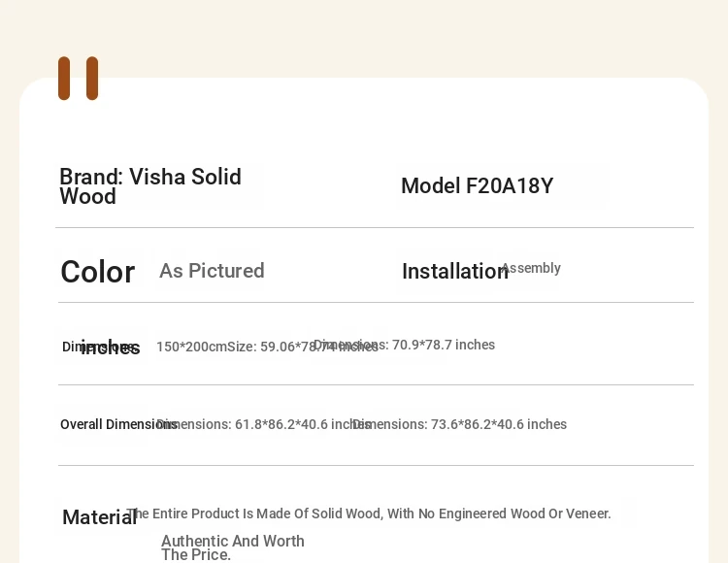The height and width of the screenshot is (563, 728).
Task: Click the left brown vertical bar
Action: pyautogui.click(x=64, y=78)
